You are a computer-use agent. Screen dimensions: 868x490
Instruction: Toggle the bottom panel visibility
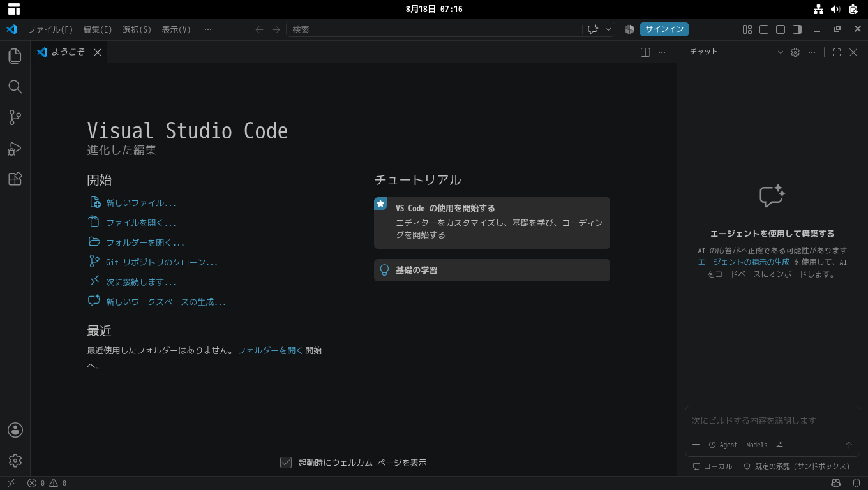(781, 29)
